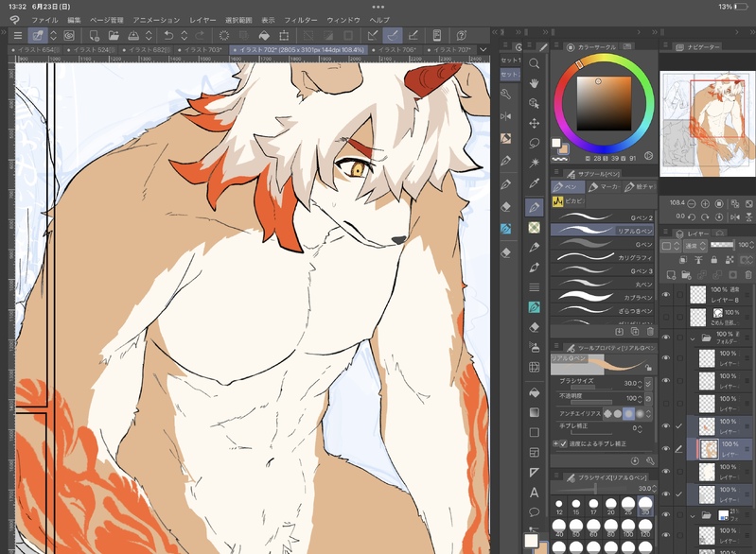The image size is (756, 554).
Task: Click the Navigator canvas thumbnail
Action: [x=707, y=124]
